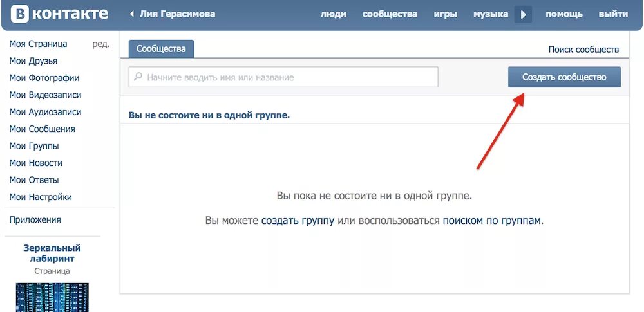
Task: Click the music play button in header
Action: [523, 14]
